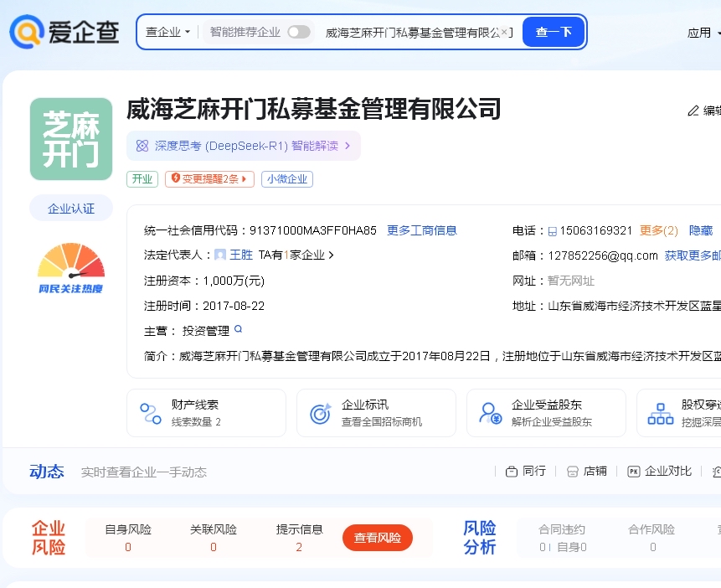Select the 自身风险 0 item

pos(128,538)
